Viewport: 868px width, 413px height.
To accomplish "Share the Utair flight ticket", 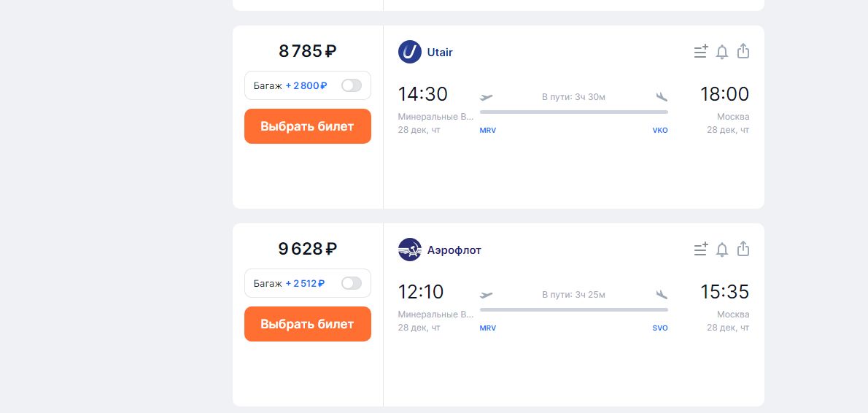I will tap(743, 51).
